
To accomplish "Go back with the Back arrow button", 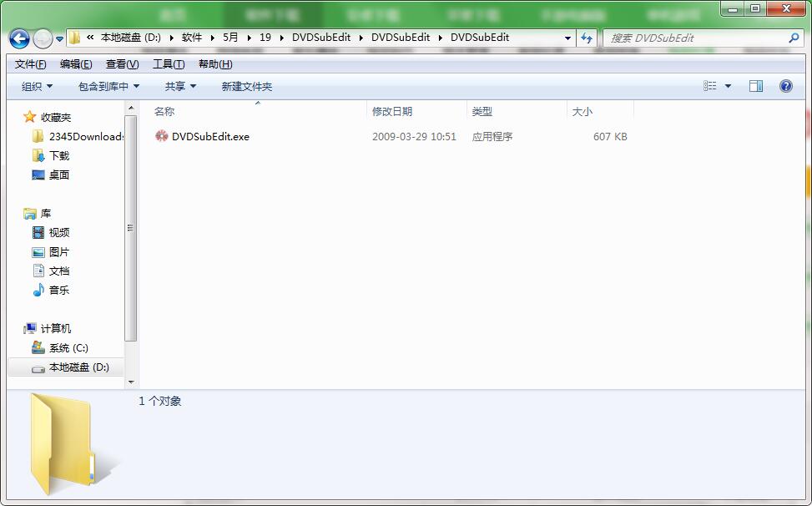I will (x=19, y=38).
